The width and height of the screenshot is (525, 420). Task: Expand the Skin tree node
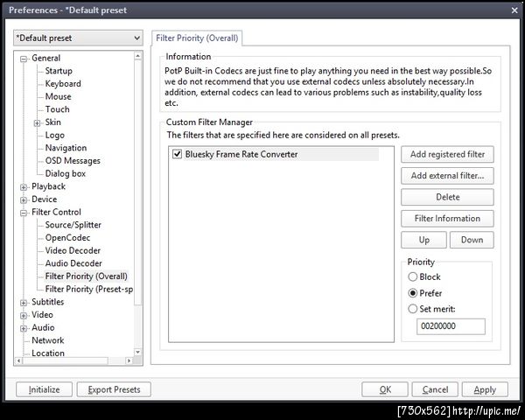tap(37, 122)
